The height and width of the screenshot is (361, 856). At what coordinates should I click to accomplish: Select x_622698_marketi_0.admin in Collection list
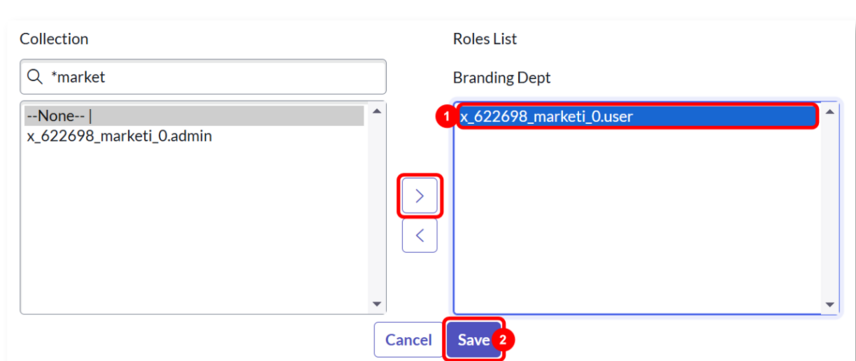[x=194, y=136]
